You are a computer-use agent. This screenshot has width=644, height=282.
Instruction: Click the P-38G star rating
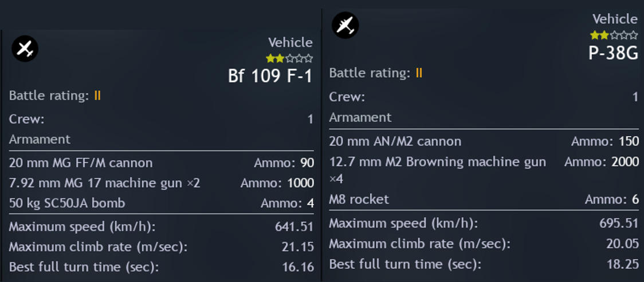[614, 35]
